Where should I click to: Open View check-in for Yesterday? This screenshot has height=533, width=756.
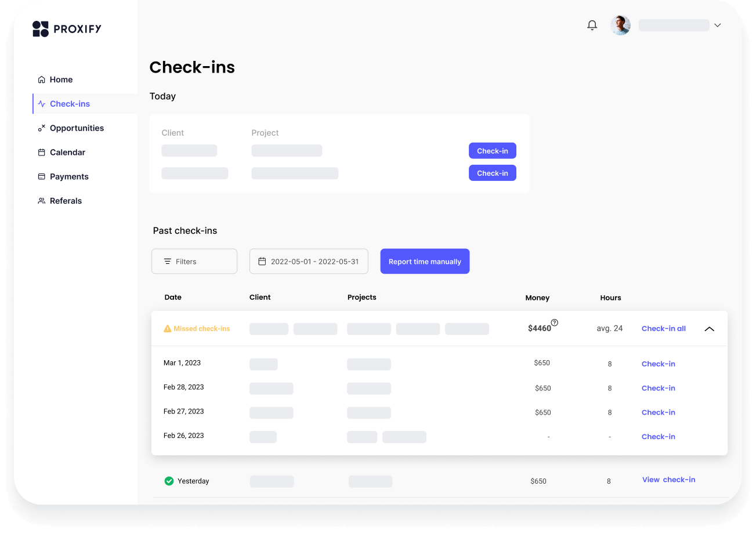coord(668,480)
